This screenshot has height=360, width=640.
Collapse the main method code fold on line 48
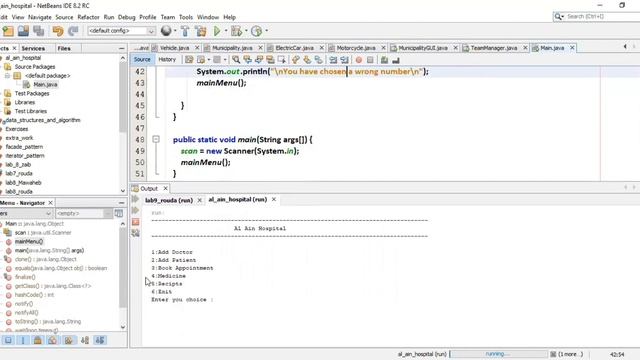point(156,140)
